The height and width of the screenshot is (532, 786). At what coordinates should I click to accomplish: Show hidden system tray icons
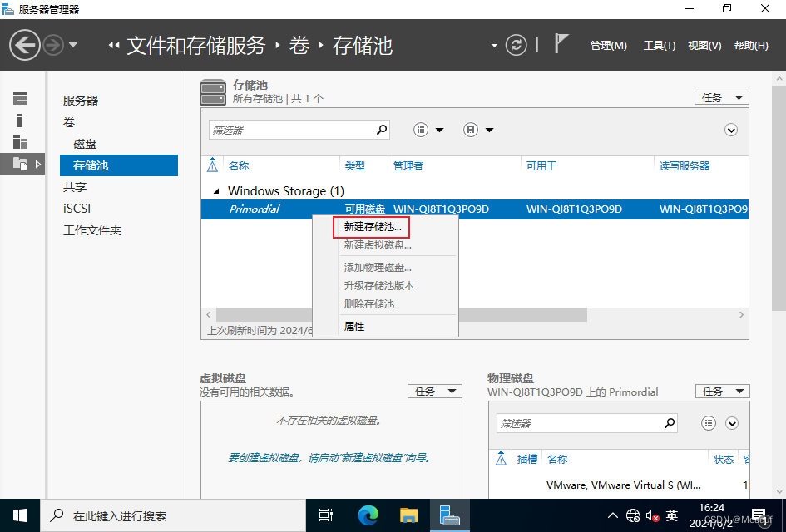click(x=612, y=515)
